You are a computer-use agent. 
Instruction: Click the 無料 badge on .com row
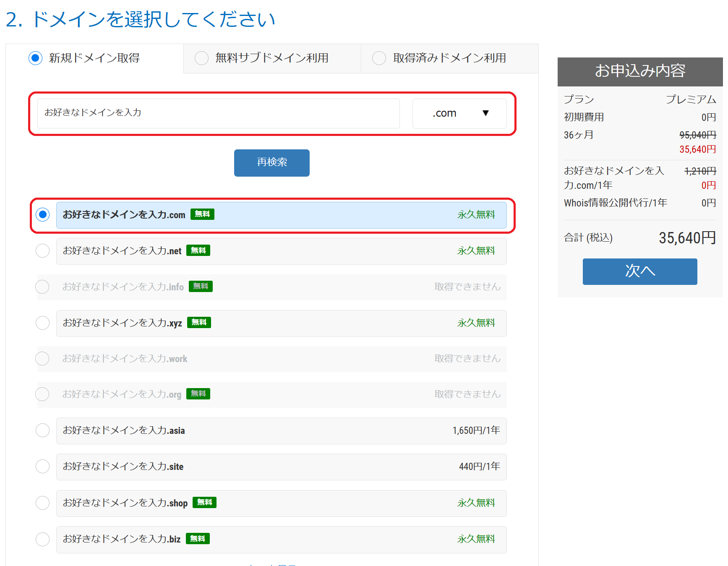(202, 214)
